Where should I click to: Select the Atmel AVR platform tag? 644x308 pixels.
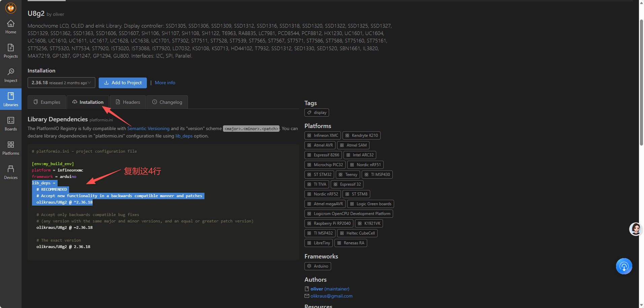320,145
